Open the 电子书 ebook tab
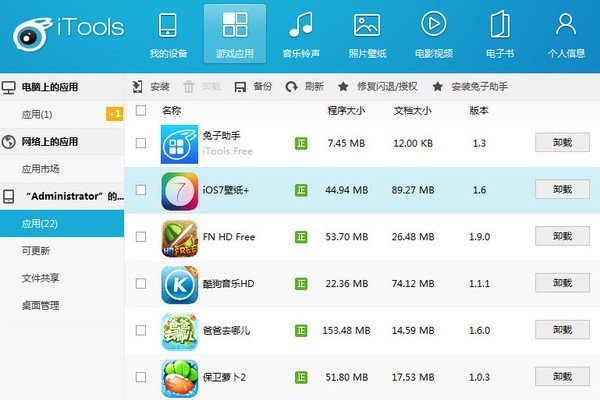 500,35
